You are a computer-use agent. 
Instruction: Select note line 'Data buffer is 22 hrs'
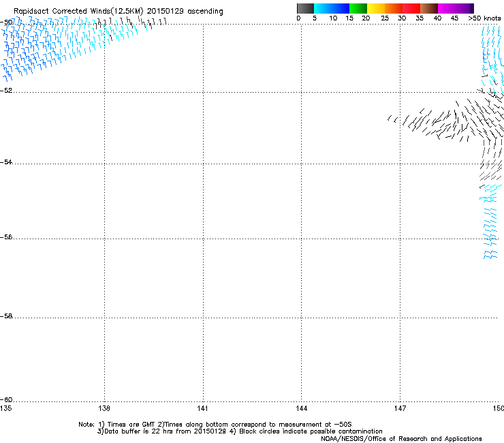tap(139, 431)
